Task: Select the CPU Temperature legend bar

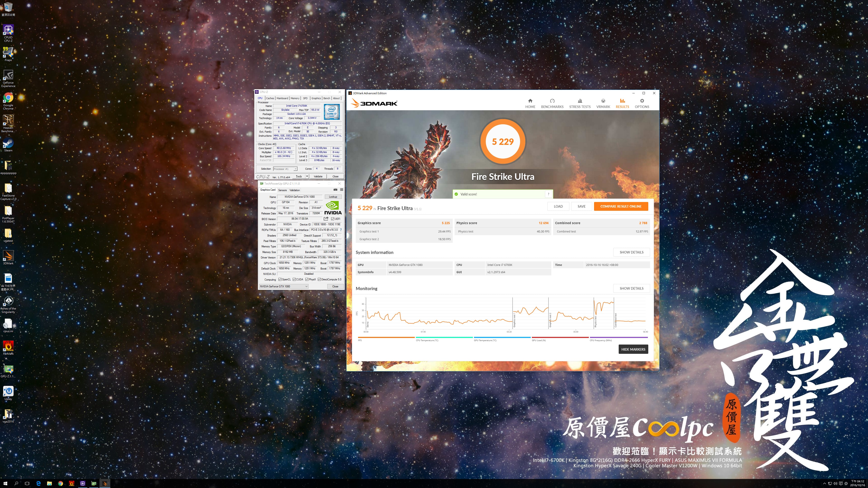Action: point(444,338)
